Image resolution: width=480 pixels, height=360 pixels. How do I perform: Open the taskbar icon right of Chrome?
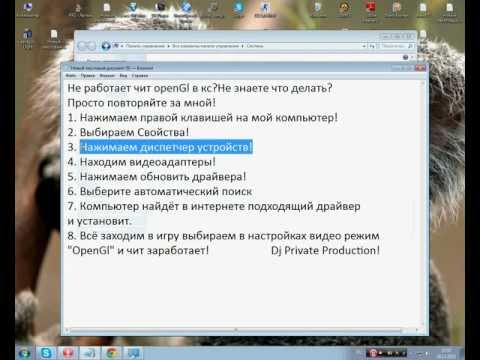(x=134, y=353)
